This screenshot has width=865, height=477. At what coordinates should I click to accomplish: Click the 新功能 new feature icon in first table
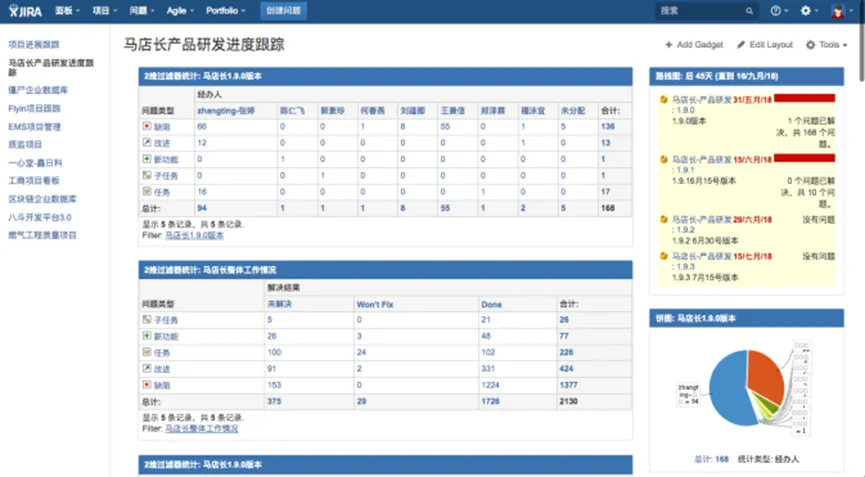pos(147,159)
